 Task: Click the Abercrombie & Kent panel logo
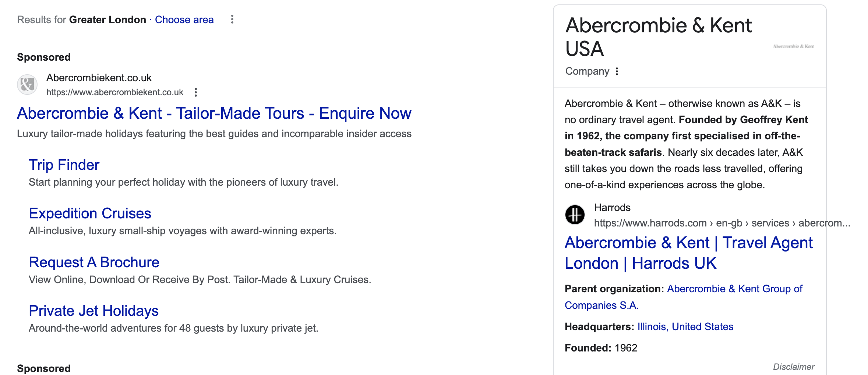point(793,47)
